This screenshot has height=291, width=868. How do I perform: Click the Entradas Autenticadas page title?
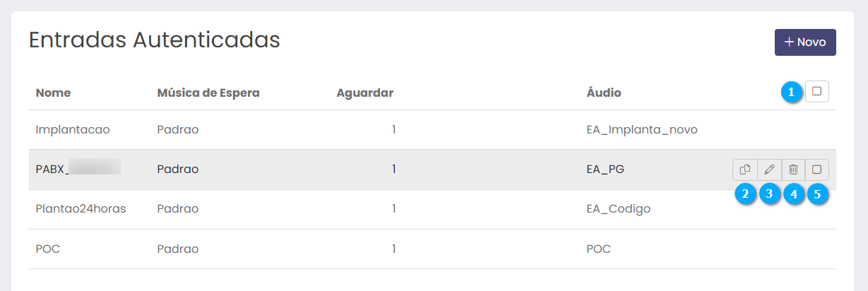coord(154,40)
